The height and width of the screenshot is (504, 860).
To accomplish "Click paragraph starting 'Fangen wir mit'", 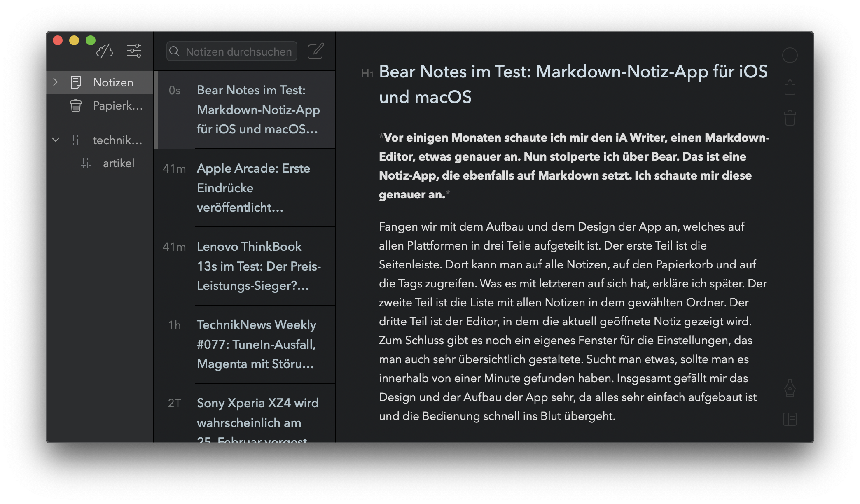I will click(x=573, y=321).
